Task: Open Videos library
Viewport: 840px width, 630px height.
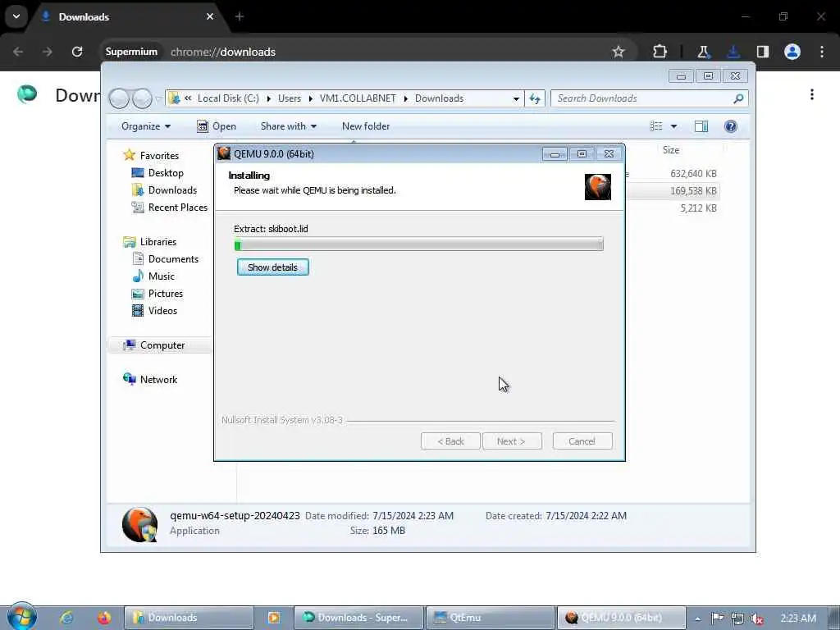Action: coord(162,311)
